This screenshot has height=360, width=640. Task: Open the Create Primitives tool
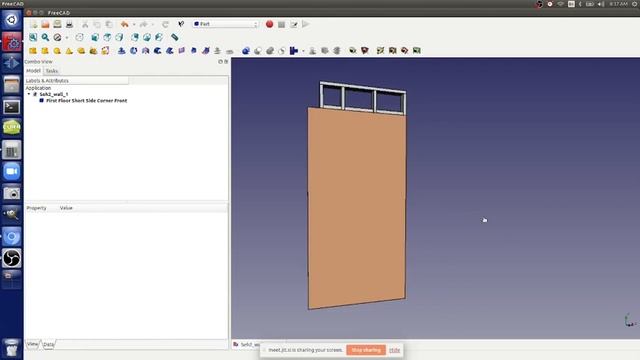[x=93, y=51]
